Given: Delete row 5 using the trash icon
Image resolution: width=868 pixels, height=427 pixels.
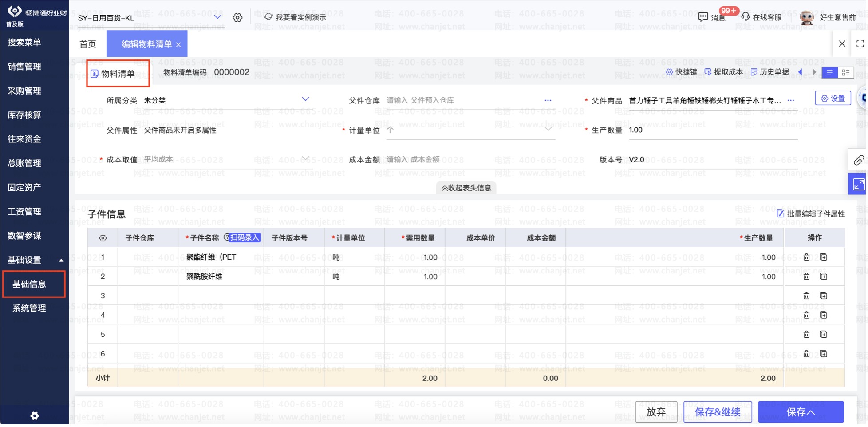Looking at the screenshot, I should 806,334.
